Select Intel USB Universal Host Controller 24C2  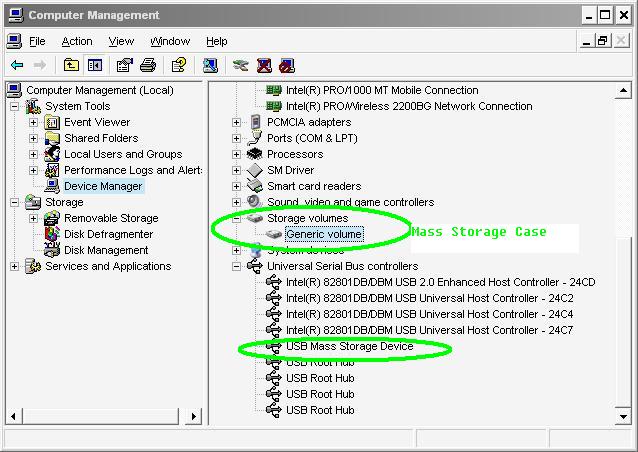coord(430,298)
